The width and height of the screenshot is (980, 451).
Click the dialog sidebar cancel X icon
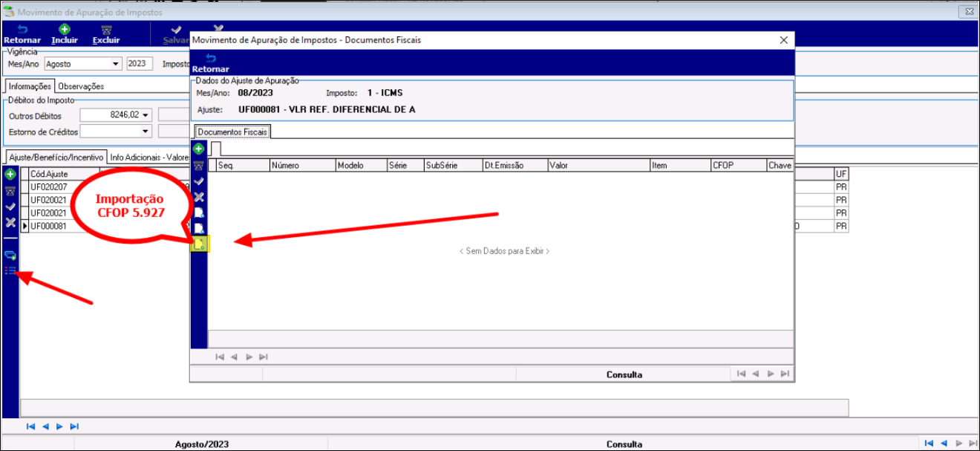point(199,197)
